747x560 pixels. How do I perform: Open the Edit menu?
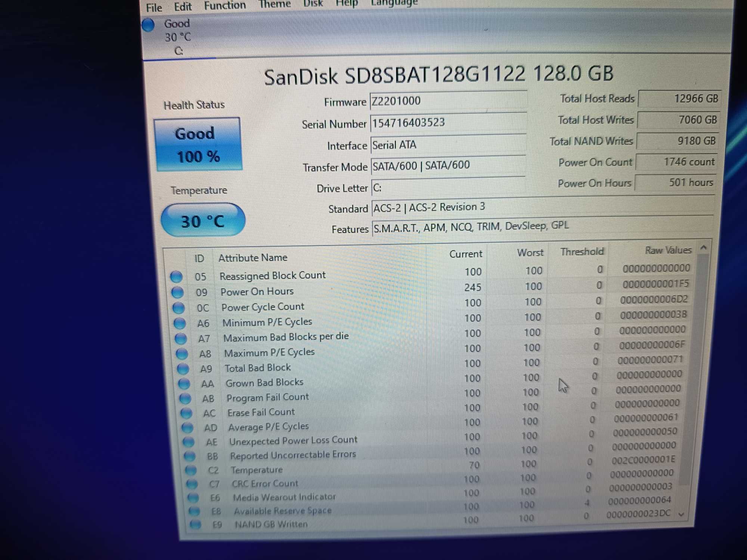point(183,7)
